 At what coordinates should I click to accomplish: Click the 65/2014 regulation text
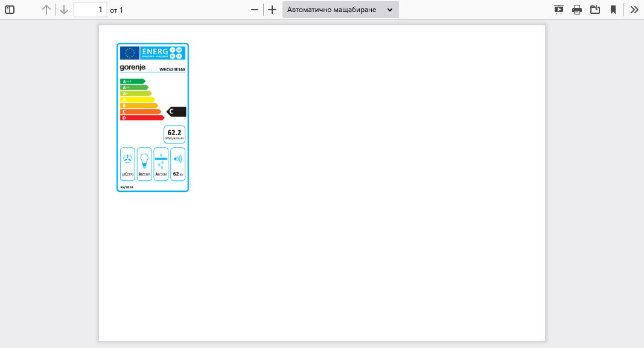[127, 187]
